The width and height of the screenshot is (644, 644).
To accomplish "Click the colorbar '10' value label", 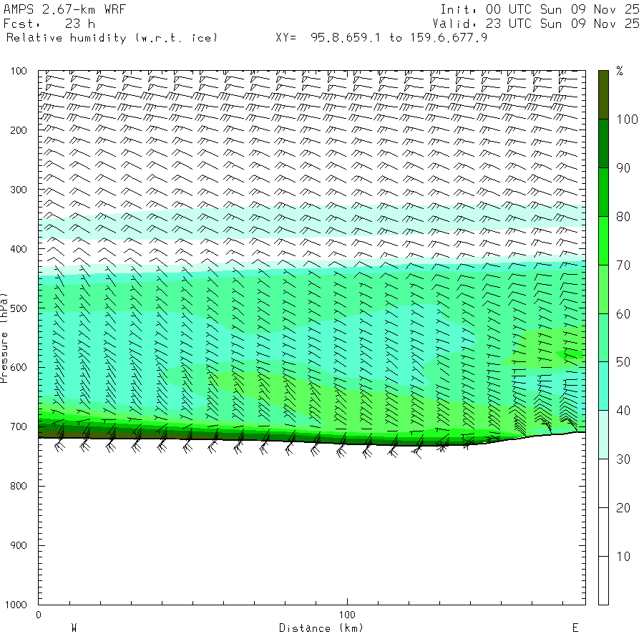I will 623,557.
